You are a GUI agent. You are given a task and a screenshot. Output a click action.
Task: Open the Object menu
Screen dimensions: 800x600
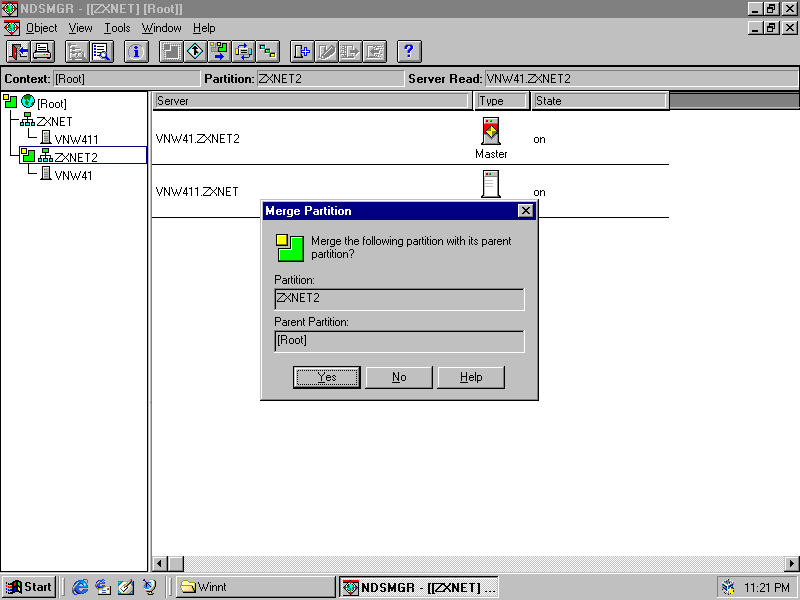[41, 28]
